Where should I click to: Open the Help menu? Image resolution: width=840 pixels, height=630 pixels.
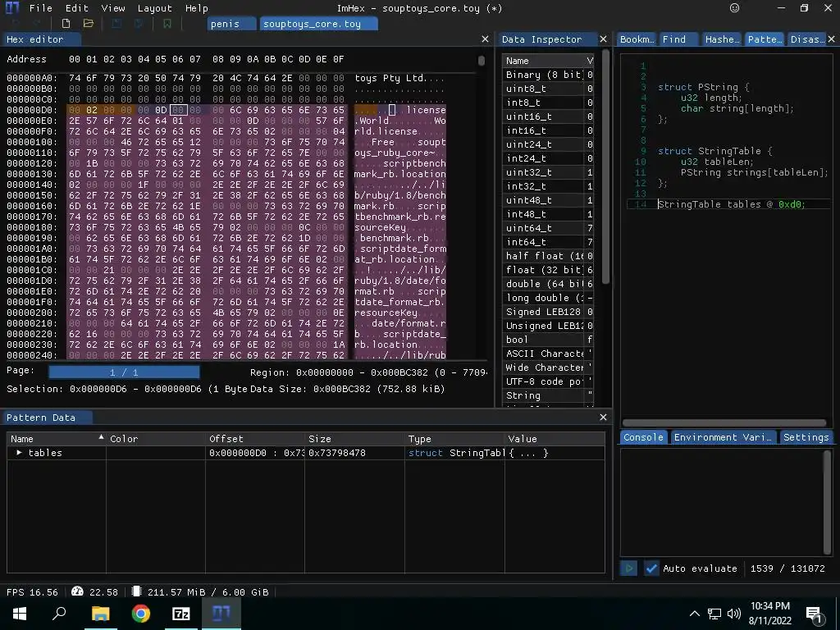197,8
